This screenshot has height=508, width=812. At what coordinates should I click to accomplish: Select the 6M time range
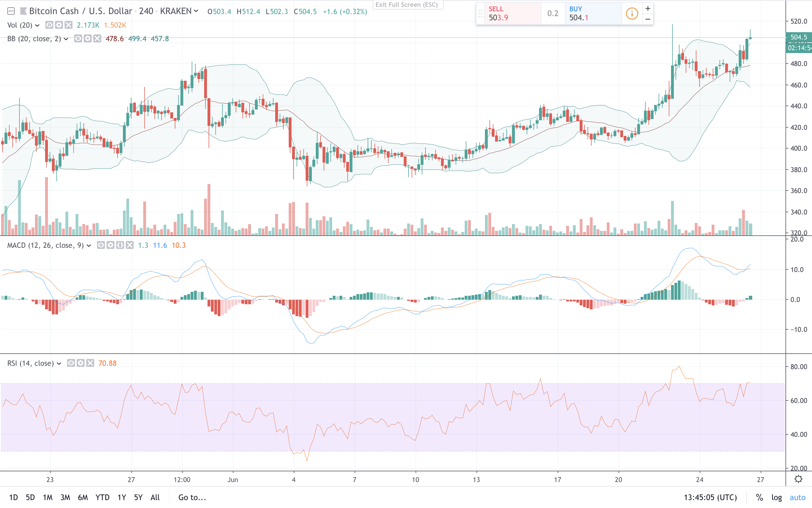83,498
